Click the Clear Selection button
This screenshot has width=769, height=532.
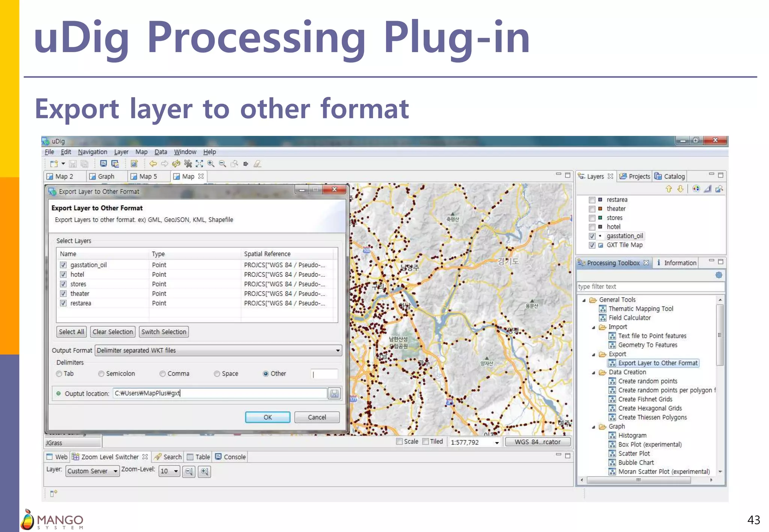[x=113, y=332]
